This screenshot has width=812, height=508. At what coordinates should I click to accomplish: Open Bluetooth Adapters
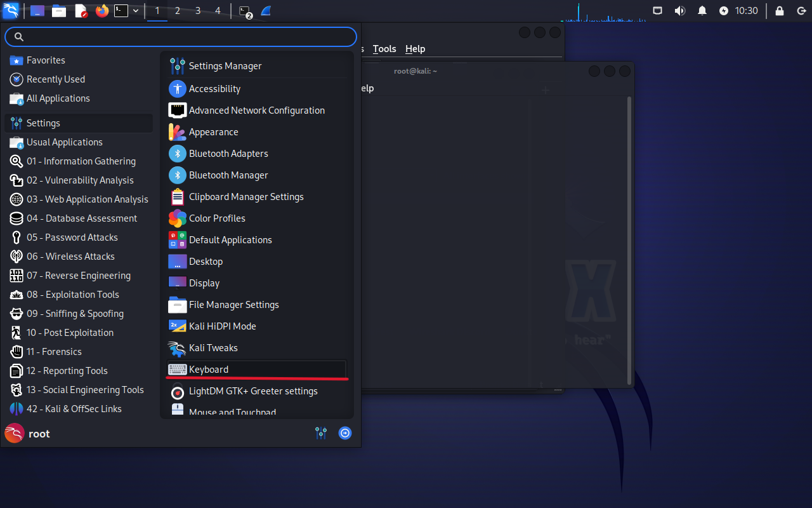pyautogui.click(x=257, y=154)
